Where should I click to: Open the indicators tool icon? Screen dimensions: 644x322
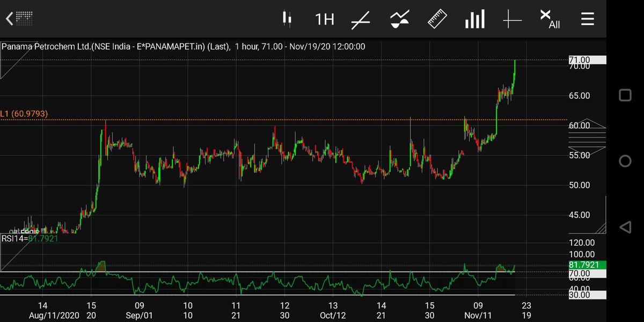[399, 19]
